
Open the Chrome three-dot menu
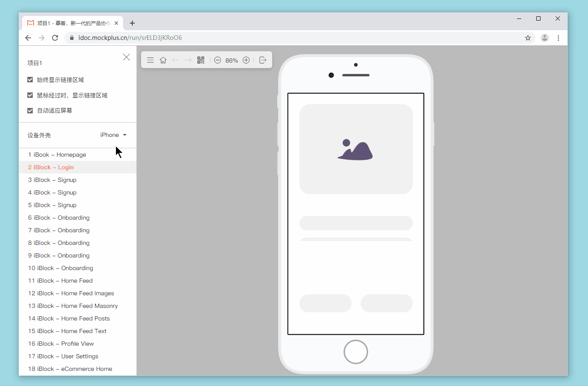coord(558,38)
